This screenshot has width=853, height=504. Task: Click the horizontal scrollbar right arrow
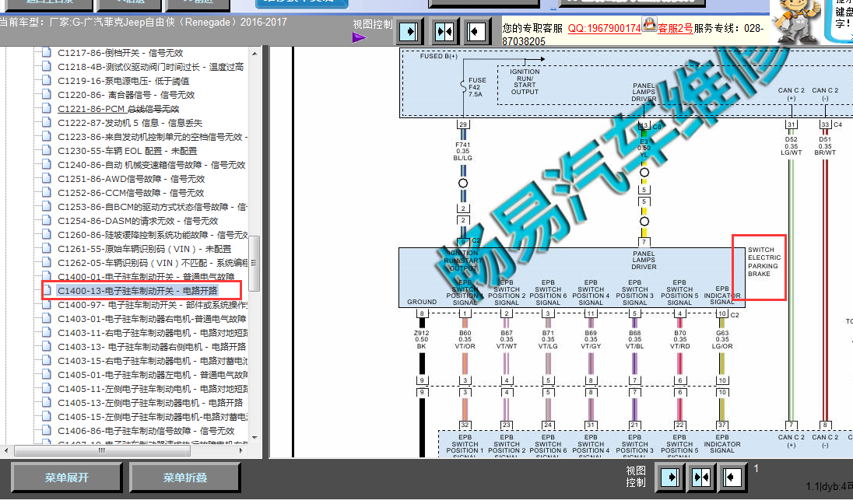[240, 450]
